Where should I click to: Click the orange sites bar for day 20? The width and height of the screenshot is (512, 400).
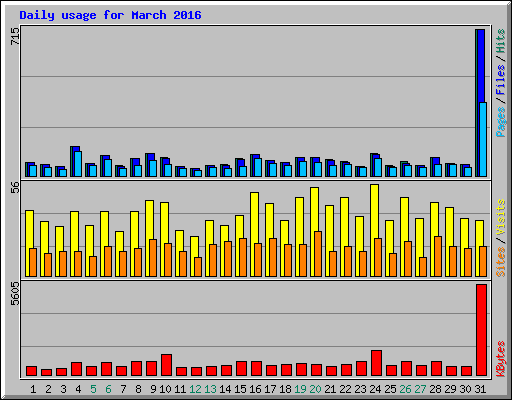tap(318, 254)
